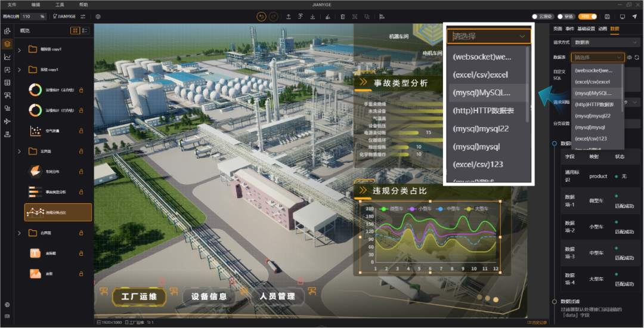The height and width of the screenshot is (328, 644).
Task: Click the topmost icon in left sidebar
Action: [x=7, y=31]
